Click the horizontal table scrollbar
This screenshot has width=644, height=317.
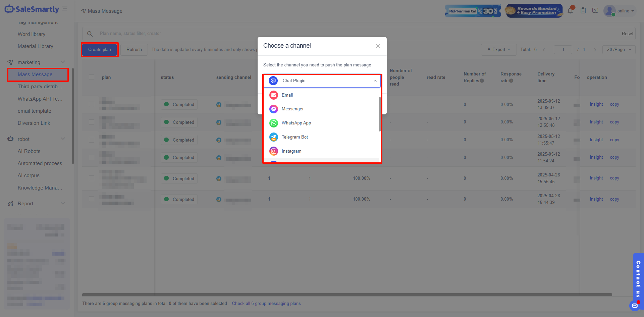tap(347, 295)
